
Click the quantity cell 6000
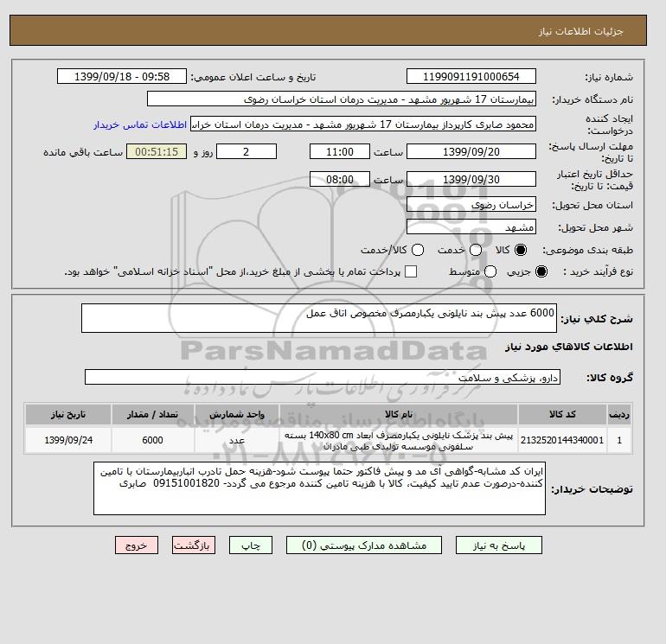153,440
